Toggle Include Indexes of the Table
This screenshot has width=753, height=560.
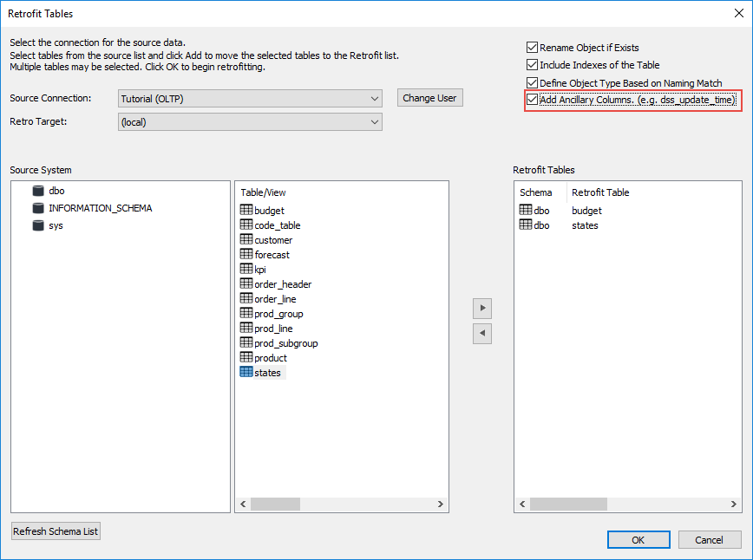[x=533, y=65]
